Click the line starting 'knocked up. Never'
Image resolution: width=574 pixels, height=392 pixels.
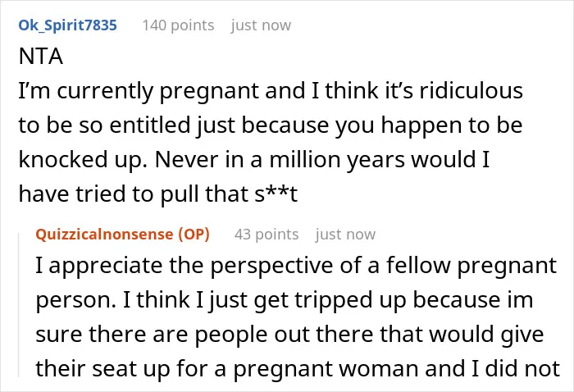254,160
